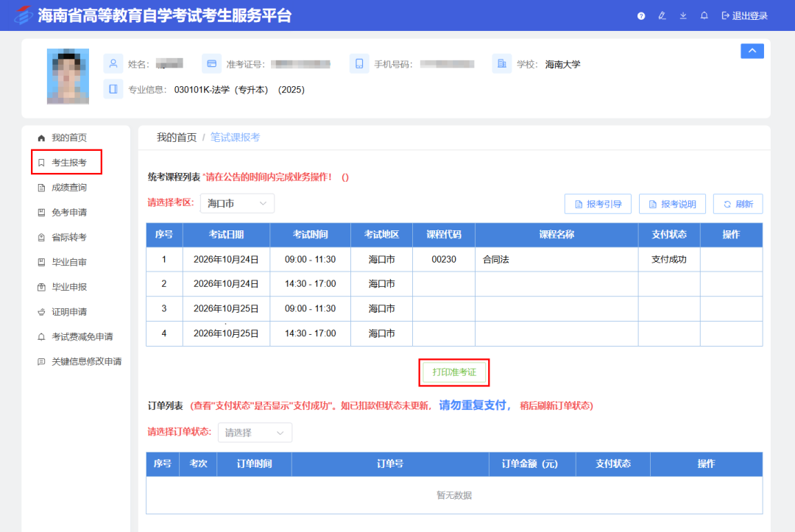Click the bell icon beside 考试费减免申请
The image size is (795, 532).
[x=41, y=336]
